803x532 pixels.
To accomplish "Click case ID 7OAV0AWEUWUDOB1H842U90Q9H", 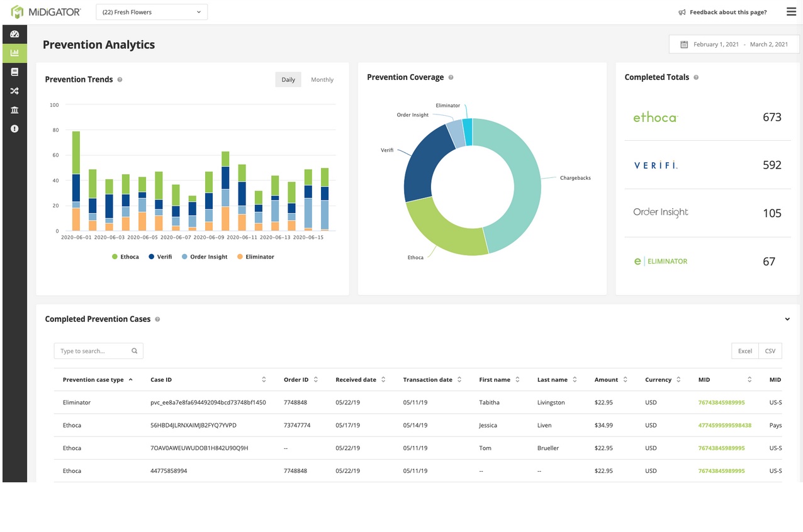I will pos(199,448).
